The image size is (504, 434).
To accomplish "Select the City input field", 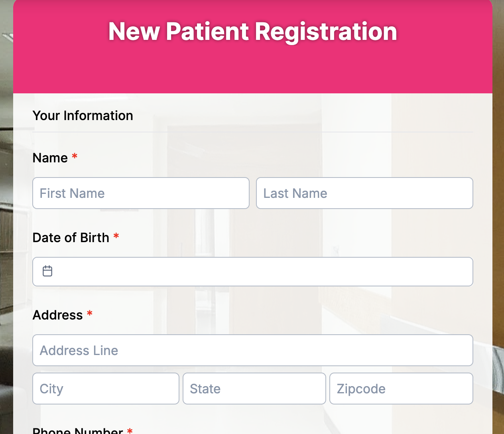I will pos(106,388).
